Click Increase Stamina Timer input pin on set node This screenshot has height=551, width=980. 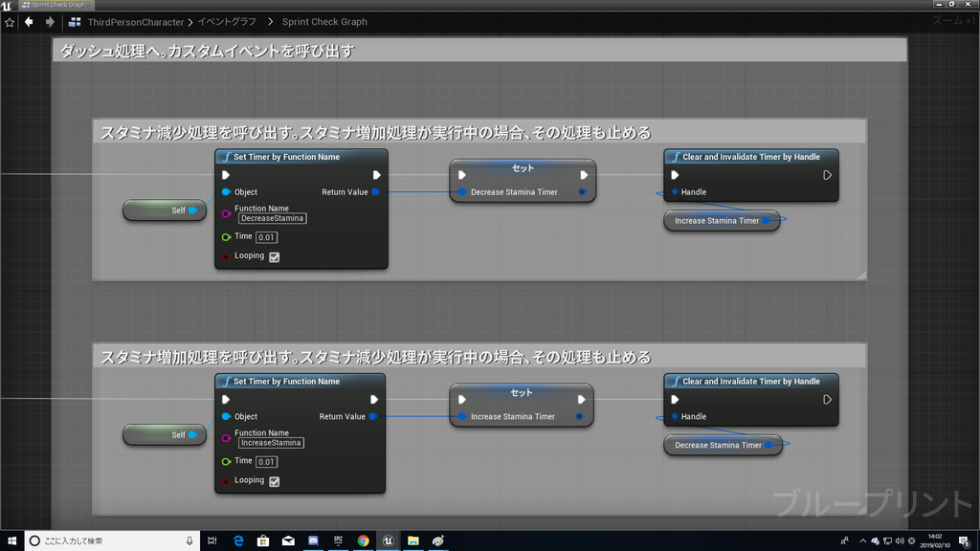point(462,416)
